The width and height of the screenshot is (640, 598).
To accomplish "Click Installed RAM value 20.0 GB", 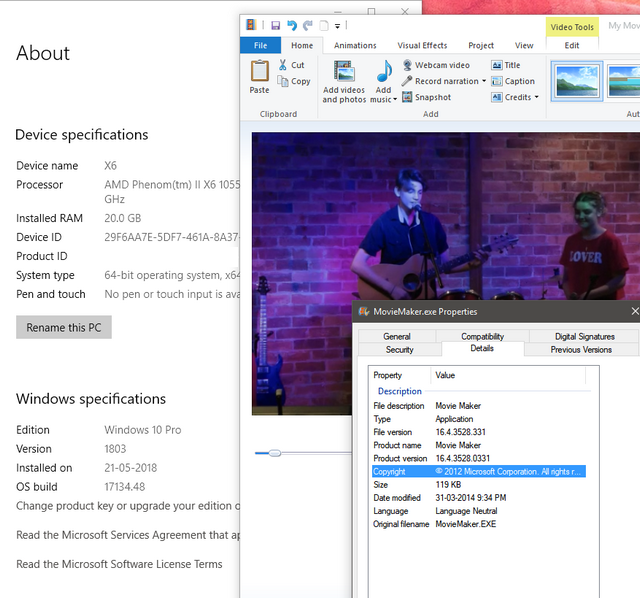I will [122, 218].
